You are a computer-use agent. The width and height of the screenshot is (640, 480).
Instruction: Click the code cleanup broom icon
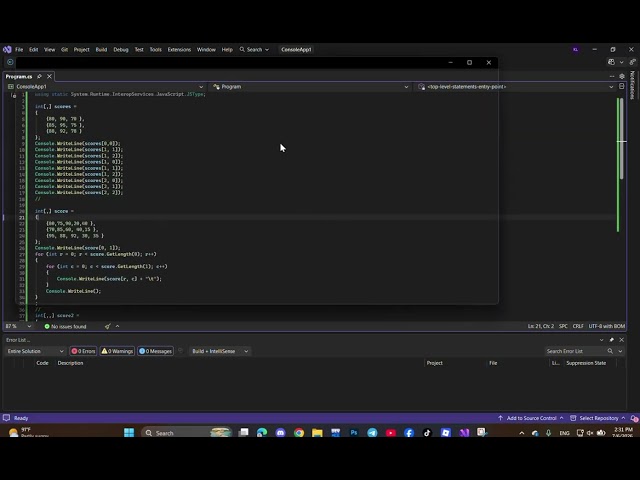[107, 326]
